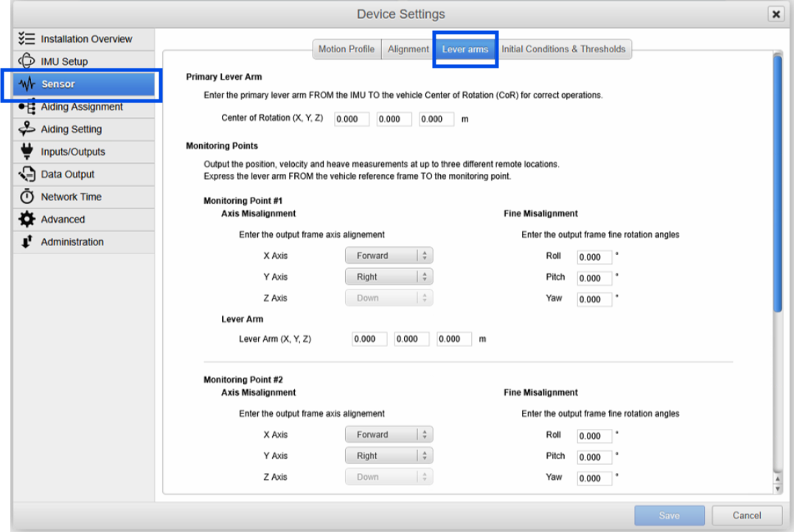Screen dimensions: 794x532
Task: Open Monitoring Point #1 Y Axis dropdown
Action: [389, 277]
